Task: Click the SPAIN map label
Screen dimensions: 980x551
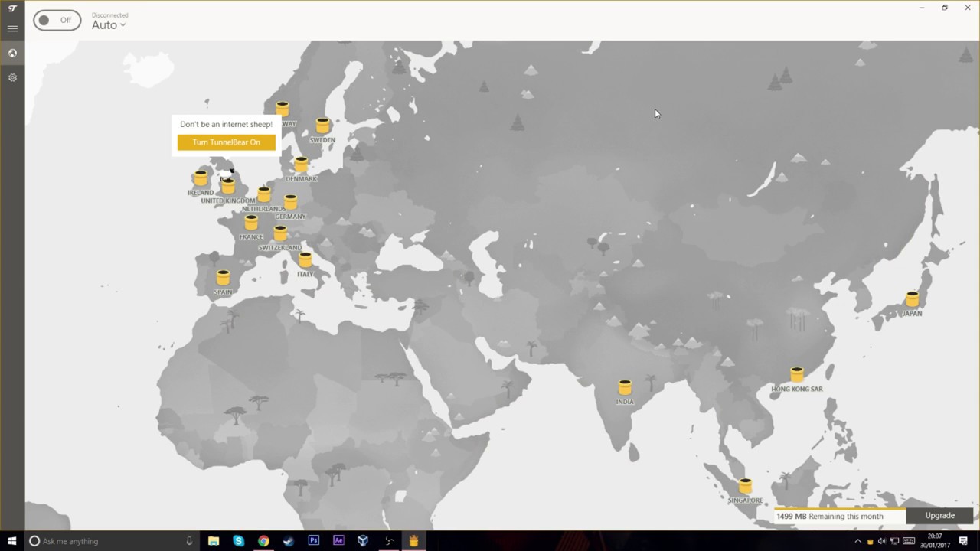Action: 223,292
